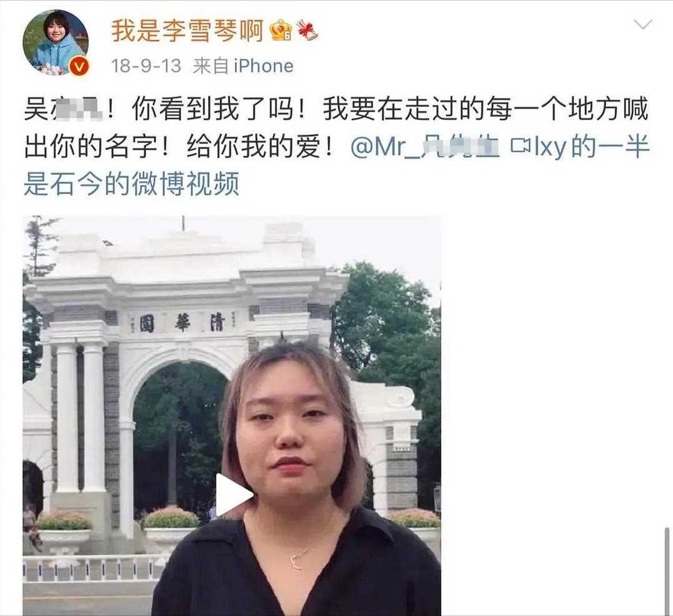Click the 是石今的微博视频 link text

pyautogui.click(x=131, y=184)
